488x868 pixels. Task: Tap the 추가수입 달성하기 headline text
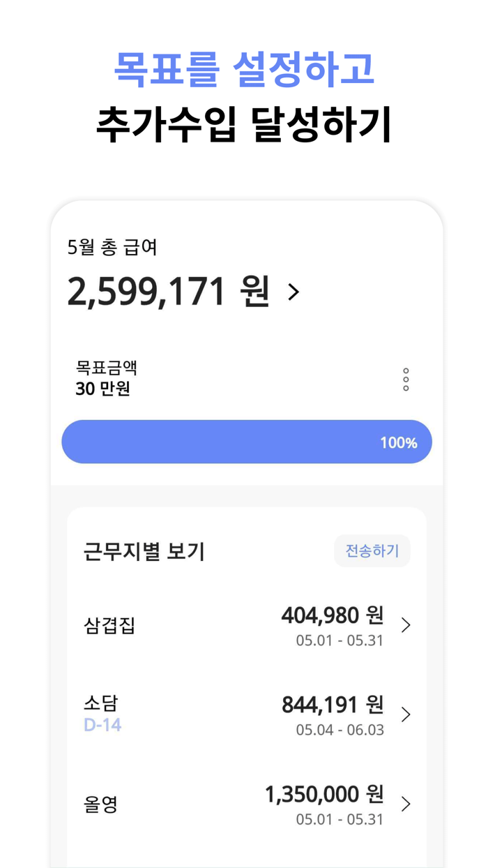pyautogui.click(x=245, y=123)
